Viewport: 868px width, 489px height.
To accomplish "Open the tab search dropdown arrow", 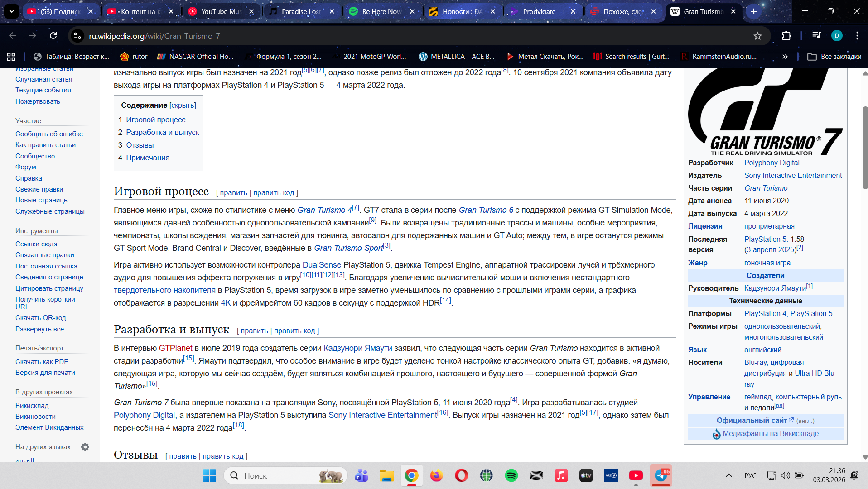I will pyautogui.click(x=12, y=11).
